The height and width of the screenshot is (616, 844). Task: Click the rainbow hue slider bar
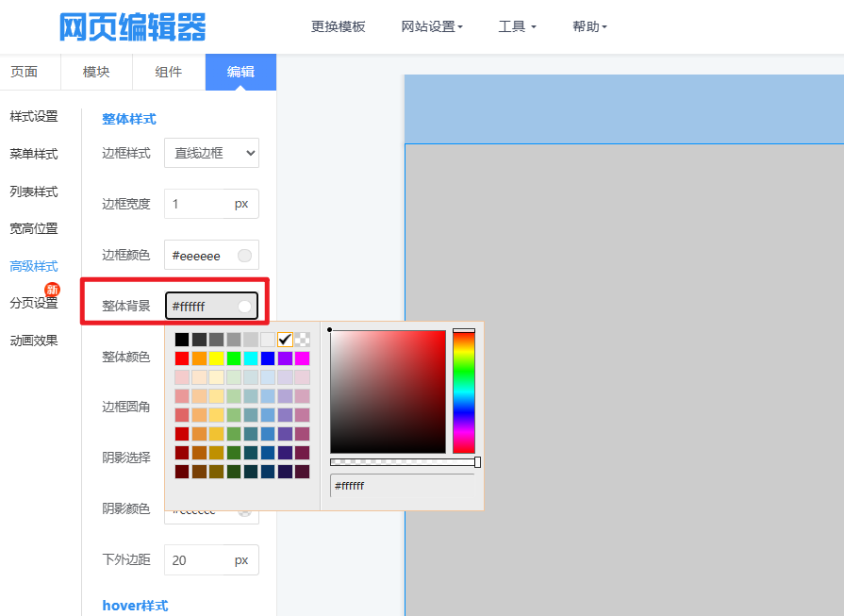[x=464, y=391]
